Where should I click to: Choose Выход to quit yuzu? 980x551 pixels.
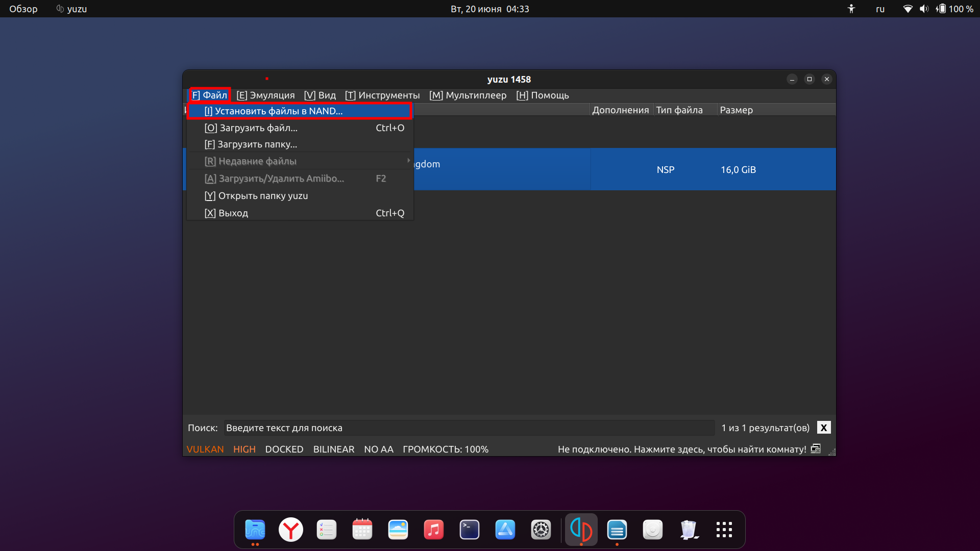coord(300,213)
